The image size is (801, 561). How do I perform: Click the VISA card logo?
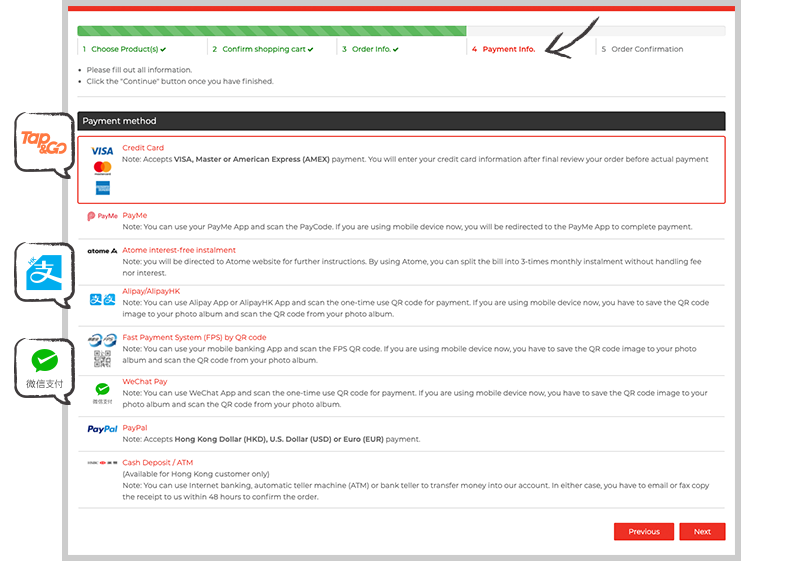tap(102, 151)
